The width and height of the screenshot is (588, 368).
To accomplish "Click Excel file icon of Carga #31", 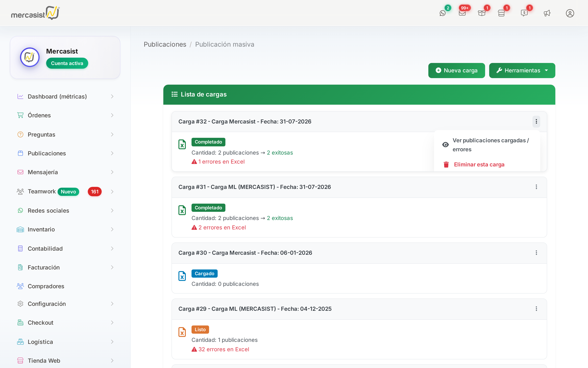I will coord(182,210).
